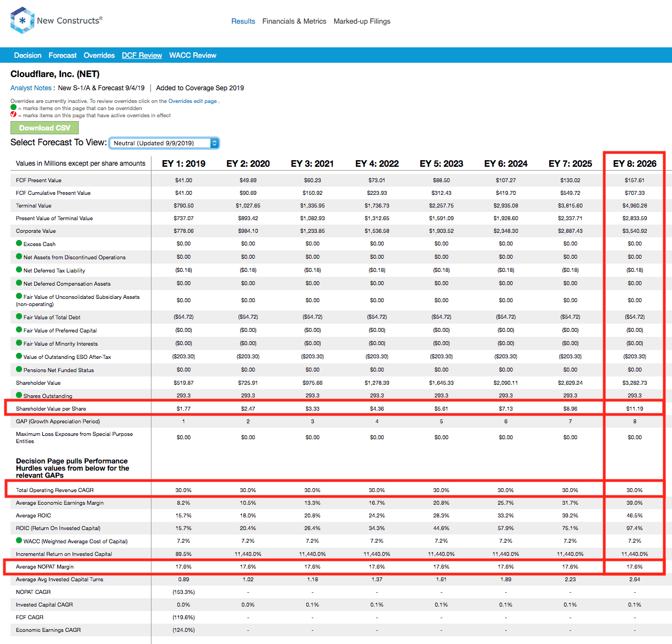Click the FCF Cumulative Present Value label
Viewport: 672px width, 644px height.
[x=53, y=193]
